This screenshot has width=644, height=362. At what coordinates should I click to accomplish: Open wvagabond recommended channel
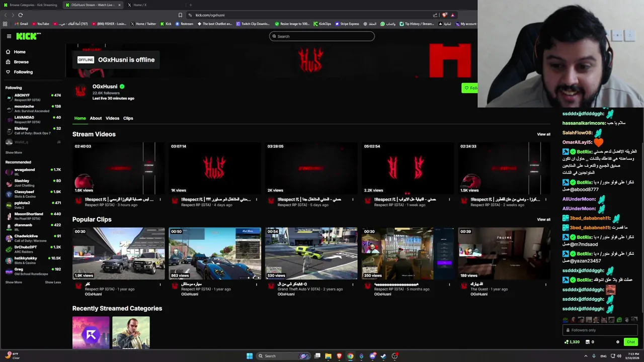pyautogui.click(x=33, y=171)
